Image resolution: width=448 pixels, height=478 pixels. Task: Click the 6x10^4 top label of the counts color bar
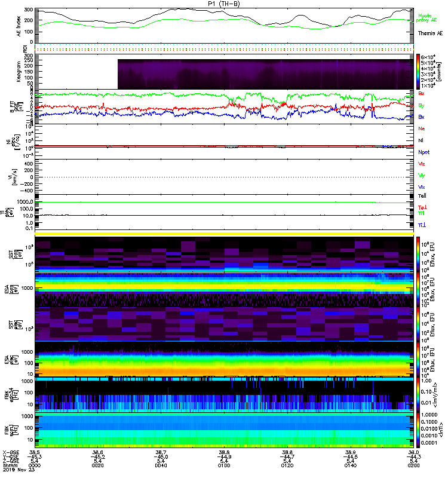tap(428, 57)
